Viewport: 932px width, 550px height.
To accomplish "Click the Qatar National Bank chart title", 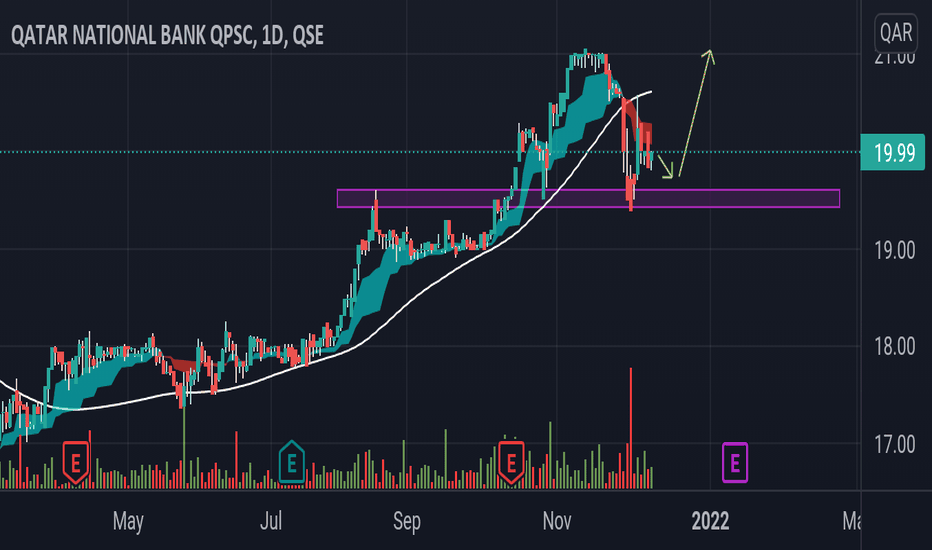I will (167, 36).
